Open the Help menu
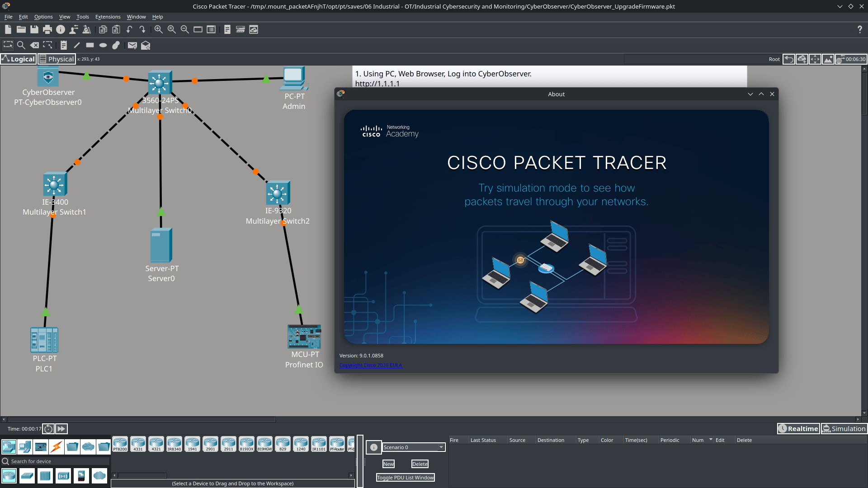The width and height of the screenshot is (868, 488). click(x=157, y=17)
